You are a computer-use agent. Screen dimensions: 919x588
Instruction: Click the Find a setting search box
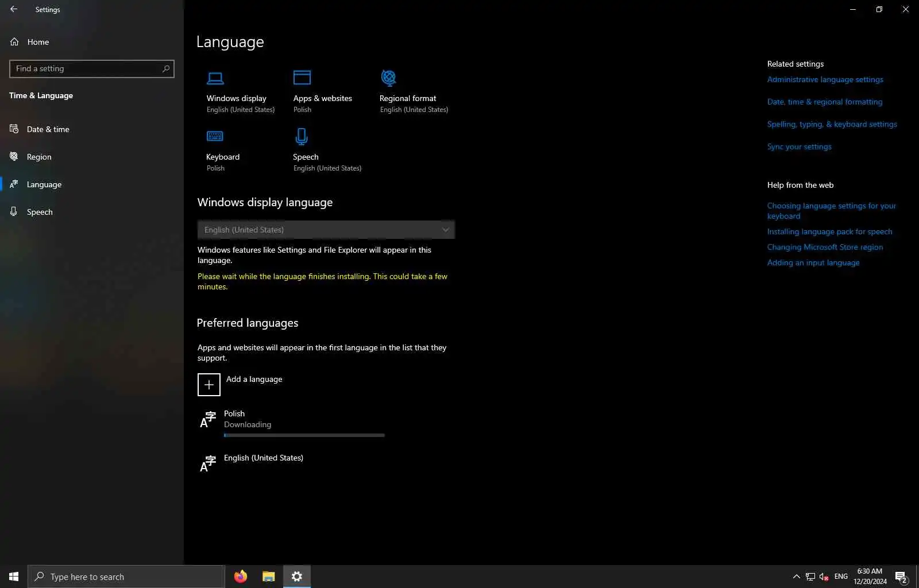(92, 69)
